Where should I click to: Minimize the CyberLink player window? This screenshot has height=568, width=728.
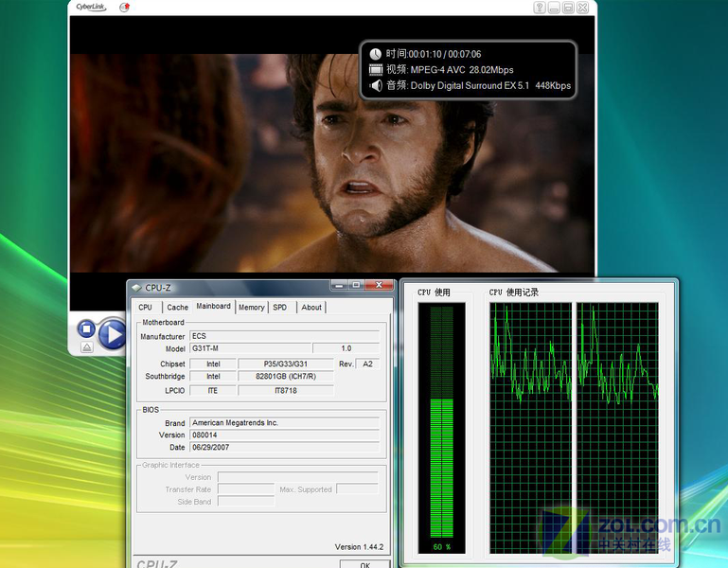(554, 8)
